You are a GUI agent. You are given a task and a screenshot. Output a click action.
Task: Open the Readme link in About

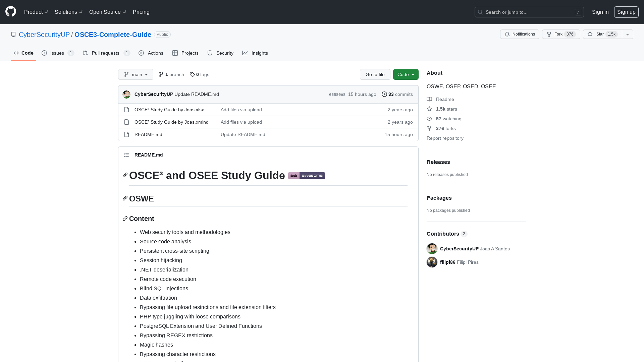(440, 99)
